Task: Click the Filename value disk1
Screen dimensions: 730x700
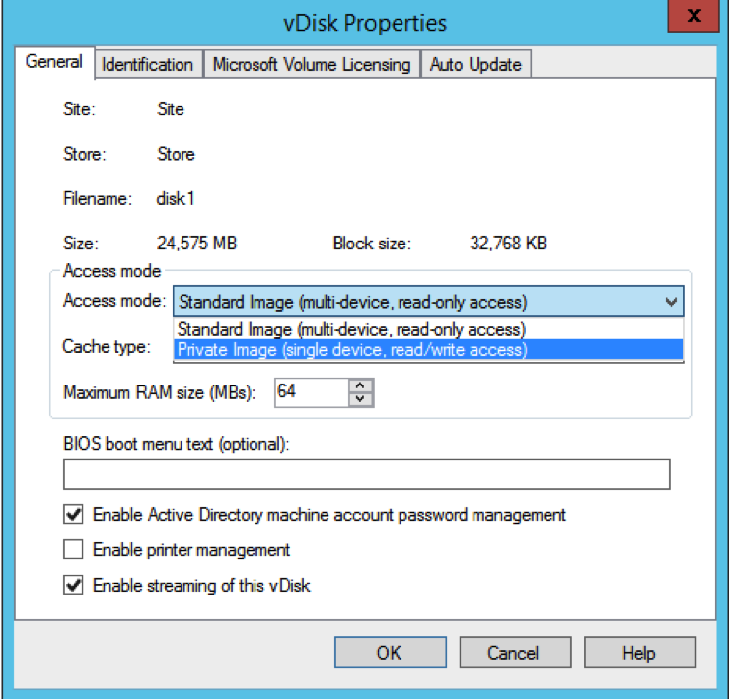Action: [176, 199]
